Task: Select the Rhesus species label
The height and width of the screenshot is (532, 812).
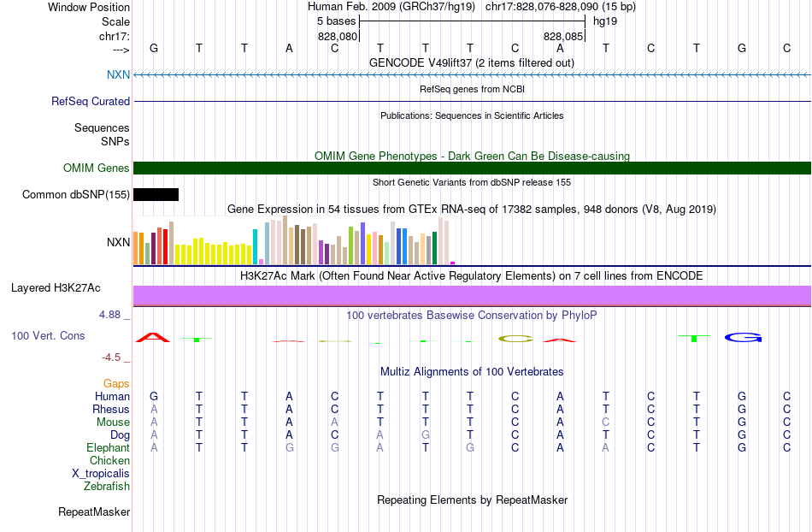Action: pyautogui.click(x=111, y=410)
